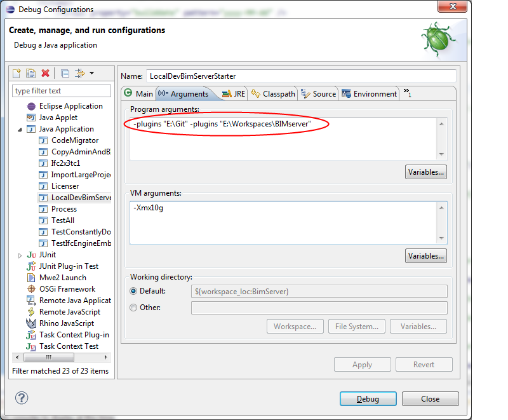Delete selected configuration with red X icon
Image resolution: width=508 pixels, height=420 pixels.
(x=45, y=74)
